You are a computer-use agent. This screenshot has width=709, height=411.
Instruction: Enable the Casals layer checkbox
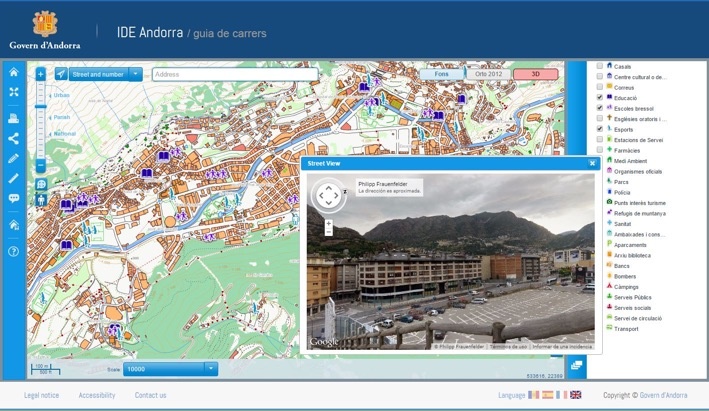coord(599,66)
